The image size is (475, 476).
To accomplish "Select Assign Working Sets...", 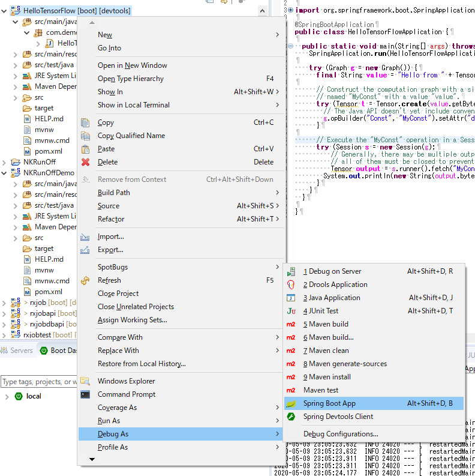I will [181, 320].
